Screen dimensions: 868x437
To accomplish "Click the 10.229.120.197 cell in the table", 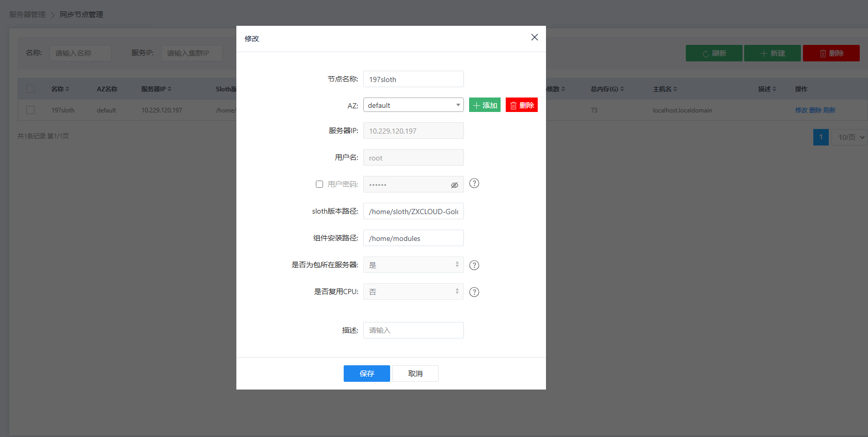I will click(162, 110).
